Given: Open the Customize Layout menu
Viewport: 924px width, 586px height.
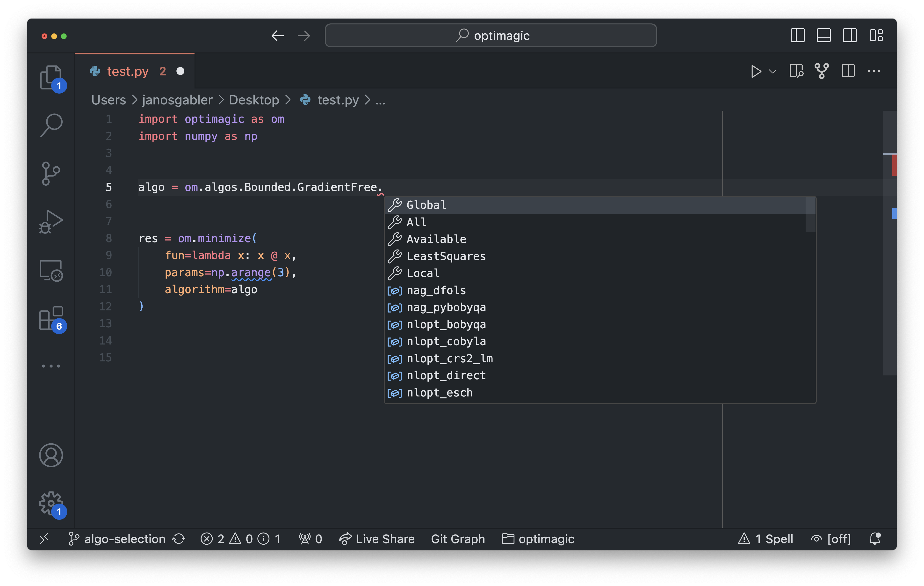Looking at the screenshot, I should 876,36.
